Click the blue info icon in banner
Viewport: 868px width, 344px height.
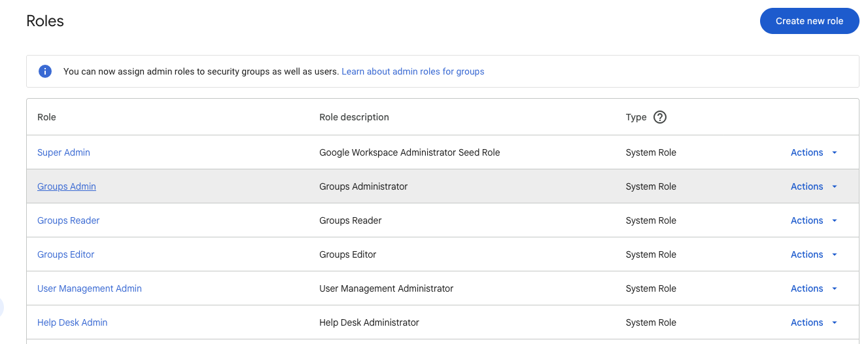(x=45, y=71)
